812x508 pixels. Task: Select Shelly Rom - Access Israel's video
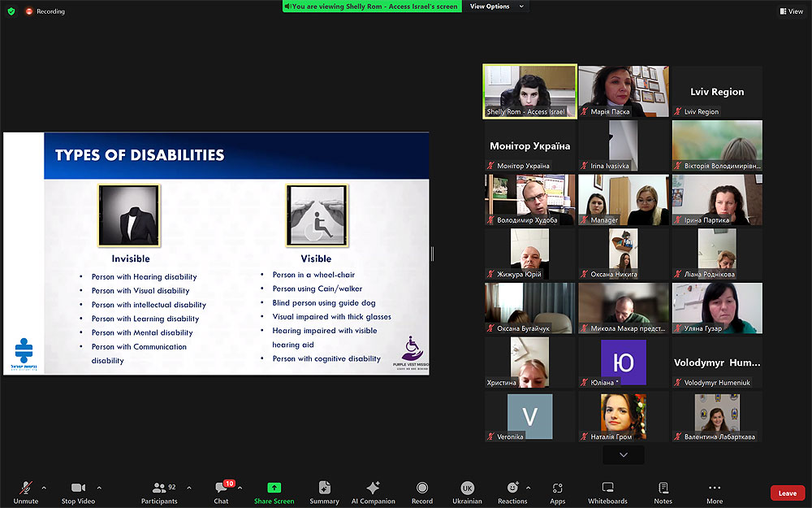(529, 91)
